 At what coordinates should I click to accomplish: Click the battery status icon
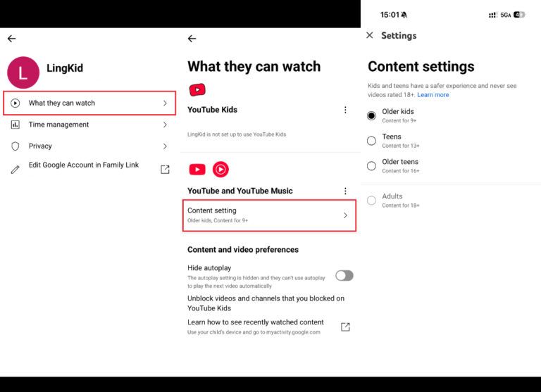pos(519,15)
